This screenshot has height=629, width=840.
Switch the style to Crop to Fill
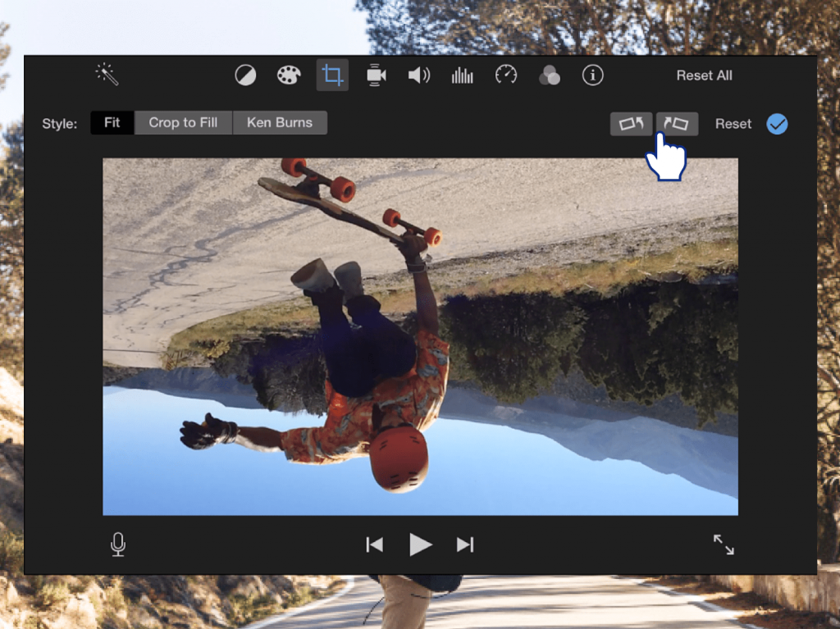(x=183, y=123)
